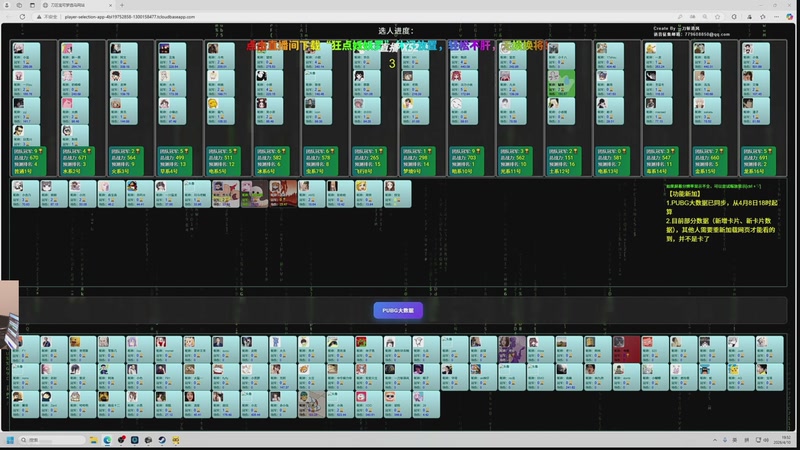Pick the dark red highlighted card in bottom pool
This screenshot has height=450, width=800.
(626, 349)
